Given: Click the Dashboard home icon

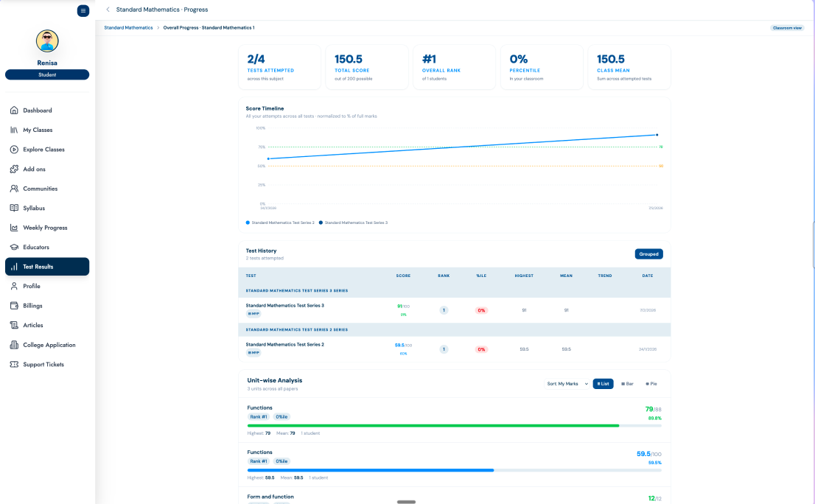Looking at the screenshot, I should 14,111.
